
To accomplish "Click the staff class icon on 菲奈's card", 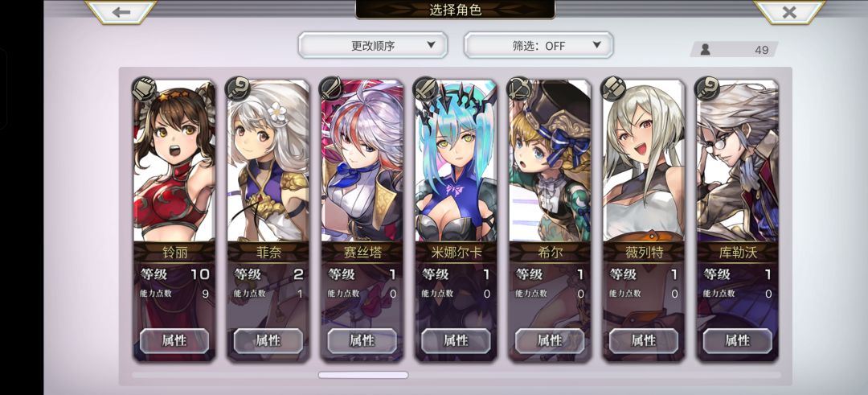I will click(x=237, y=88).
